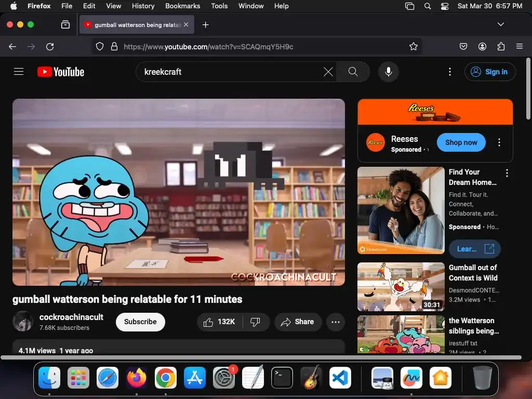Open the Edit menu
Viewport: 532px width, 399px height.
point(89,6)
